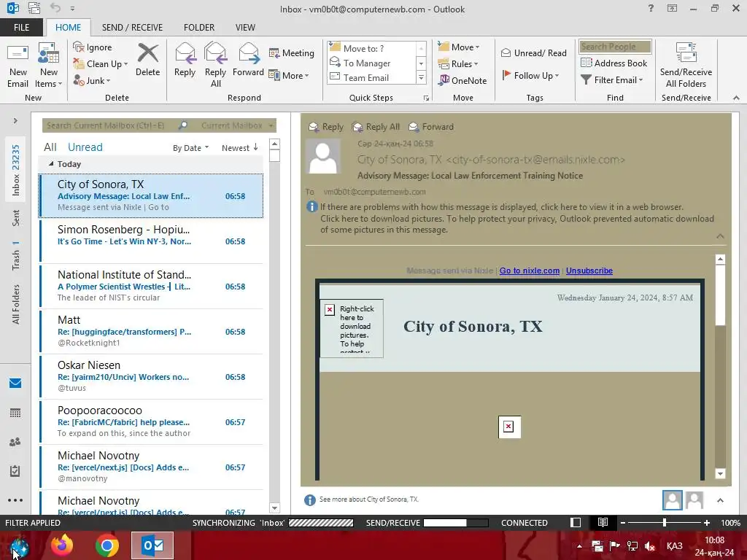Switch to Tasks view

click(15, 471)
